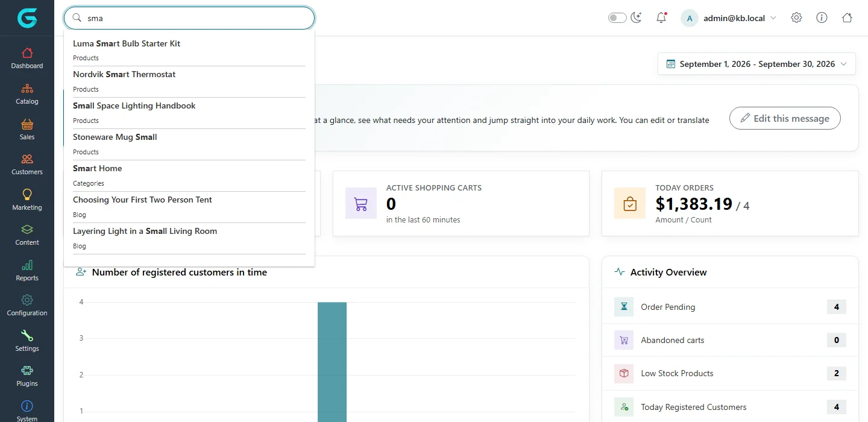This screenshot has height=422, width=868.
Task: Click the Low Stock Products box icon
Action: (x=624, y=373)
